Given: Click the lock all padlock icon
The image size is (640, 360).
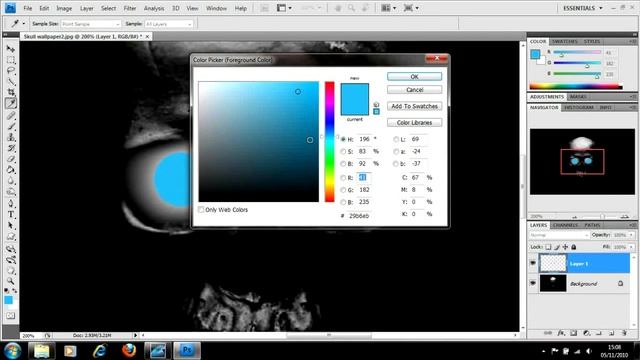Looking at the screenshot, I should pyautogui.click(x=573, y=247).
